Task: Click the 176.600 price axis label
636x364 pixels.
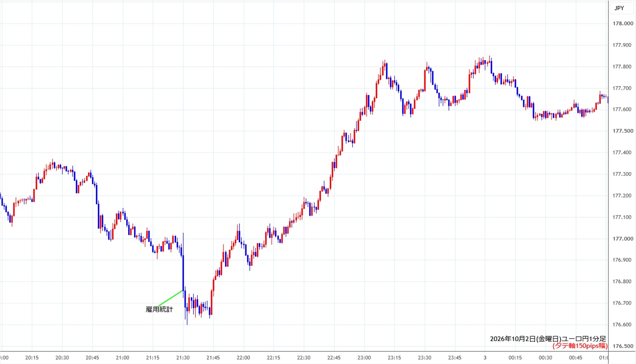Action: (x=622, y=324)
